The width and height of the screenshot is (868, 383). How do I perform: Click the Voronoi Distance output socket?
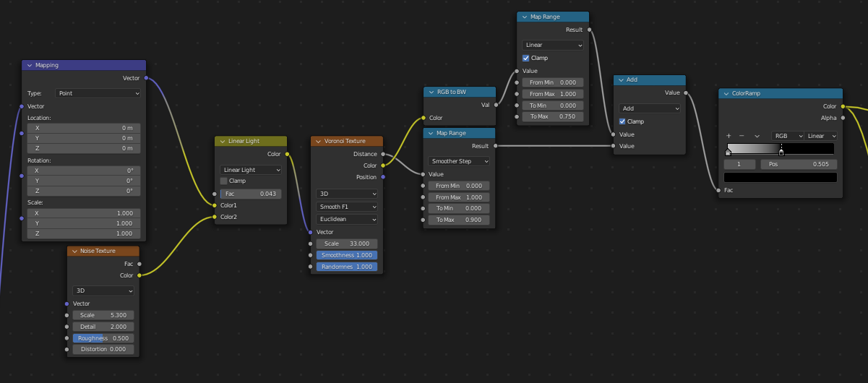coord(383,154)
